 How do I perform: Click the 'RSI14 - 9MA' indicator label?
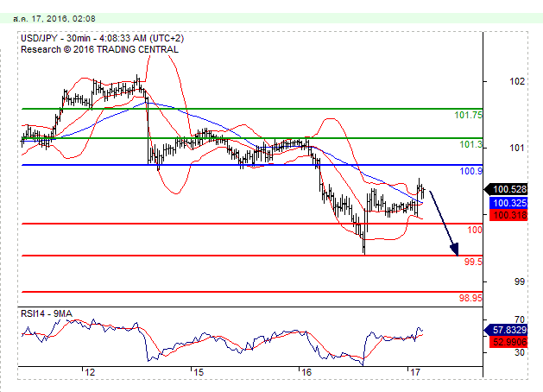[x=47, y=313]
